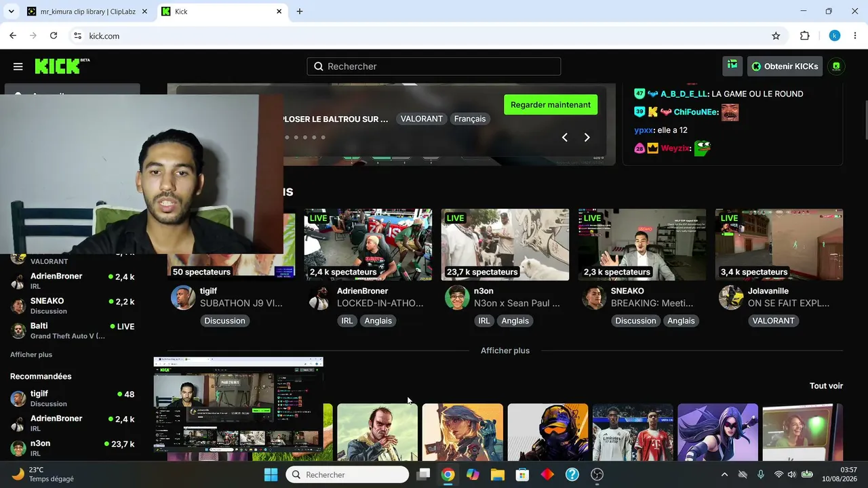Open the Grand Theft Auto V category cover
Image resolution: width=868 pixels, height=488 pixels.
(x=377, y=432)
